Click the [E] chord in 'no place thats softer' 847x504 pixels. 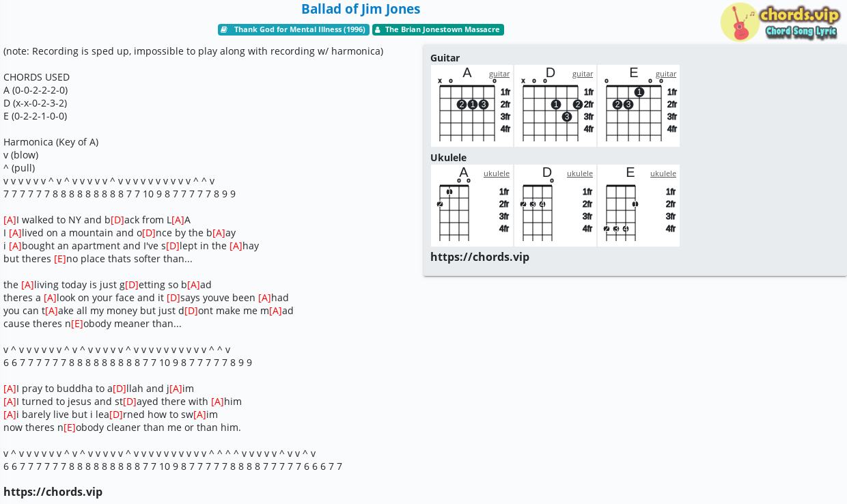[60, 259]
